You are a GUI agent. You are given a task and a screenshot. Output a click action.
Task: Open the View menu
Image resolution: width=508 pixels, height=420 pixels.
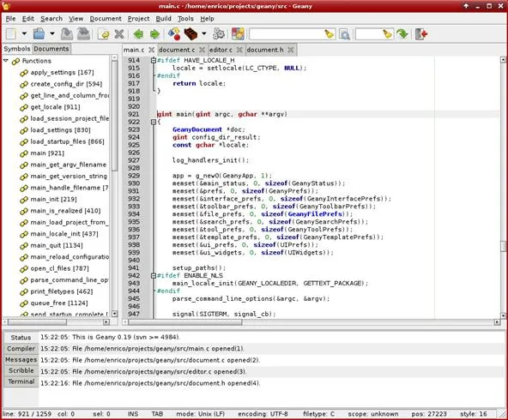76,19
